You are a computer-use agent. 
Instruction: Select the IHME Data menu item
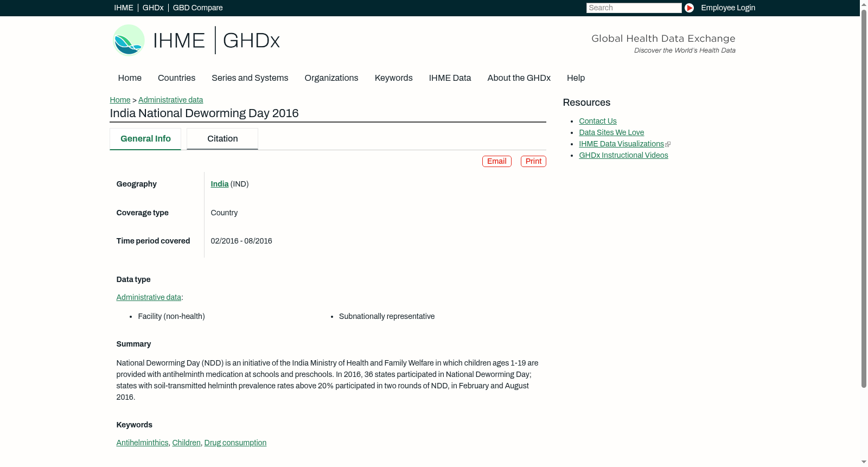click(450, 78)
